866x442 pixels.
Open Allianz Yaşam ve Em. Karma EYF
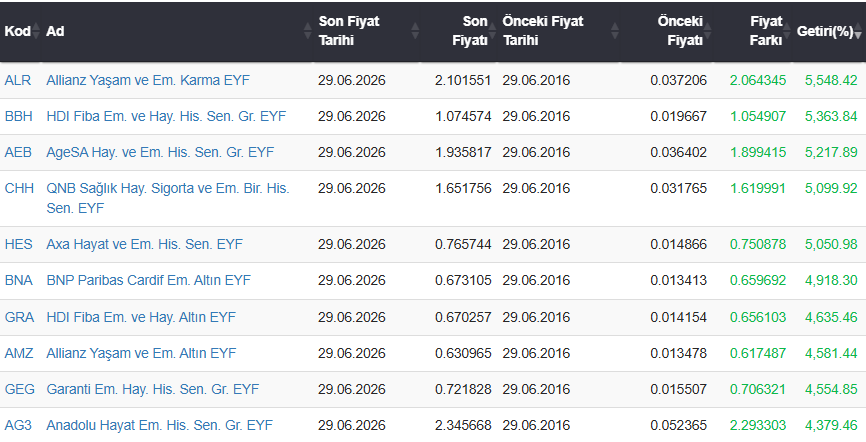click(x=148, y=80)
